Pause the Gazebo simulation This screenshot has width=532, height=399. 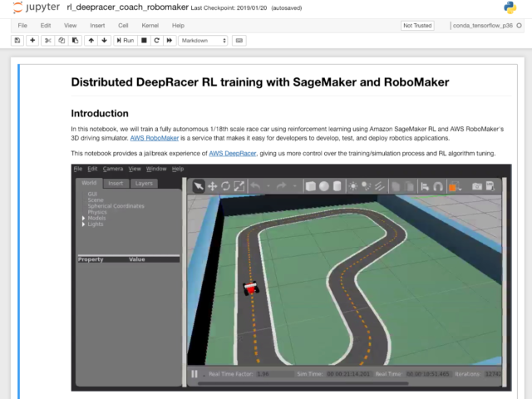pyautogui.click(x=195, y=374)
